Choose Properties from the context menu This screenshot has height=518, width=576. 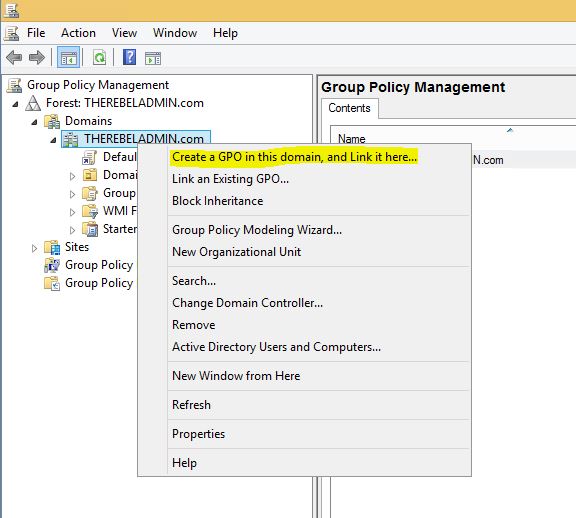(x=198, y=434)
